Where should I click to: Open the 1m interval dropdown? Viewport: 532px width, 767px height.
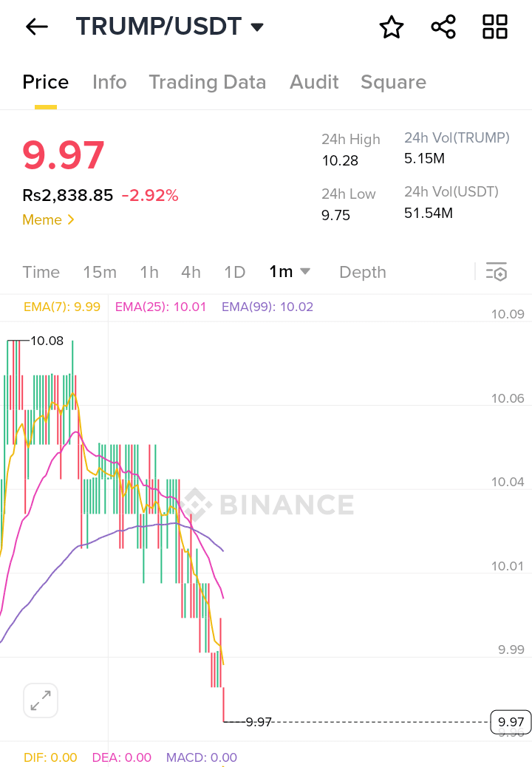(290, 271)
